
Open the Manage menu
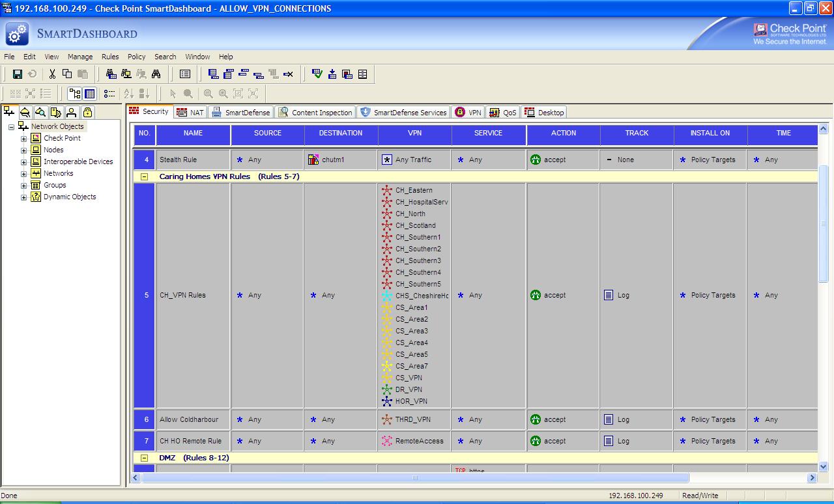(80, 57)
